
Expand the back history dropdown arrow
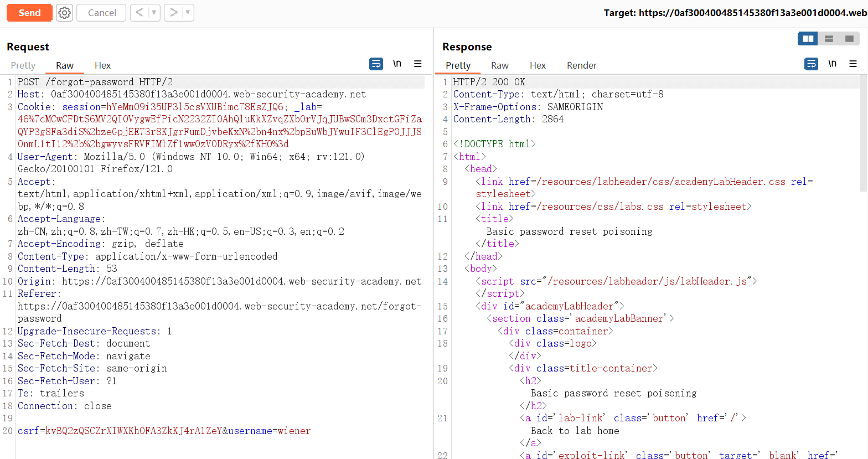(154, 13)
